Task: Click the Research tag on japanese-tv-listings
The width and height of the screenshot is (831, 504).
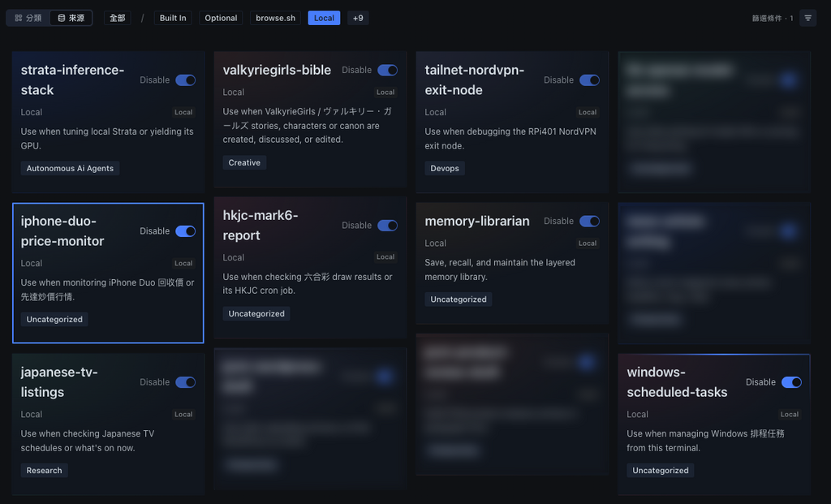Action: 44,471
